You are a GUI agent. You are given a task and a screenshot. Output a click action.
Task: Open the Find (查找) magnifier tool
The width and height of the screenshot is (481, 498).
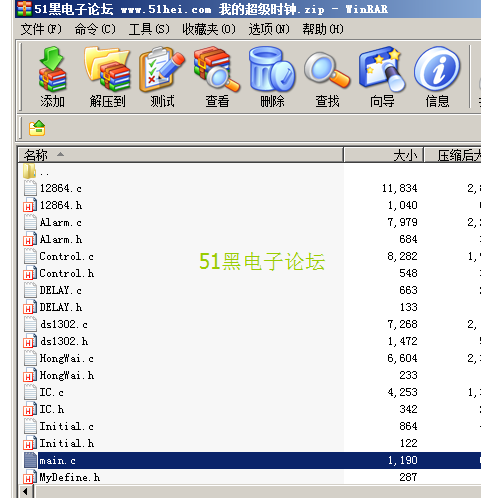click(x=327, y=70)
